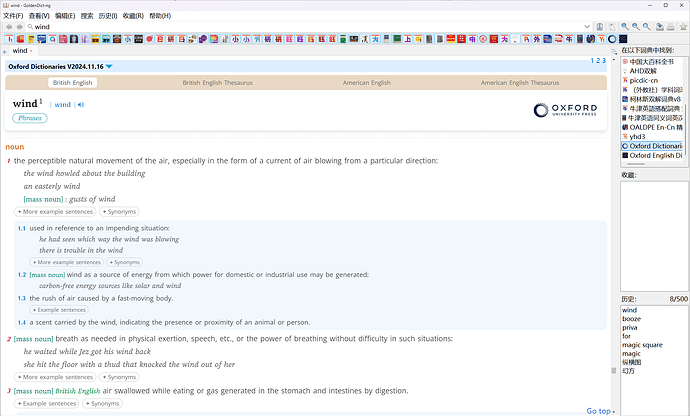Click horizontal scrollbar under dictionary list

click(635, 164)
